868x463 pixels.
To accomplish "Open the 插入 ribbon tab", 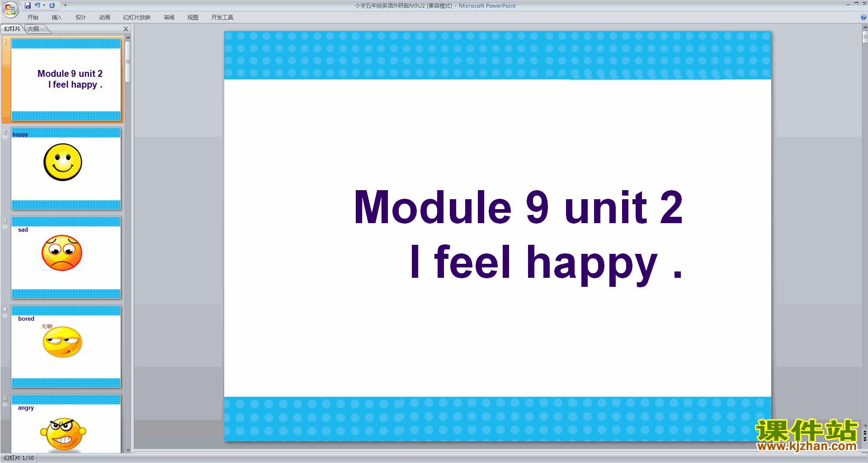I will pos(57,18).
